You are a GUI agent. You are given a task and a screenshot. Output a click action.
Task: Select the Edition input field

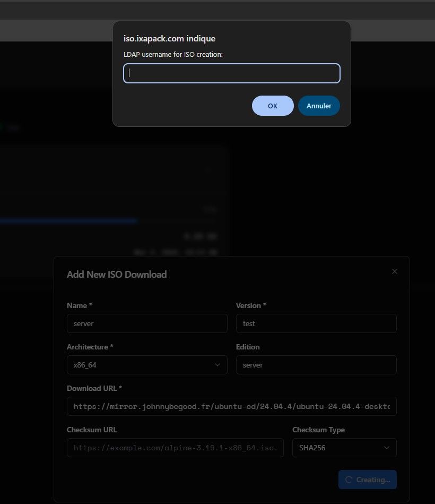pyautogui.click(x=316, y=365)
